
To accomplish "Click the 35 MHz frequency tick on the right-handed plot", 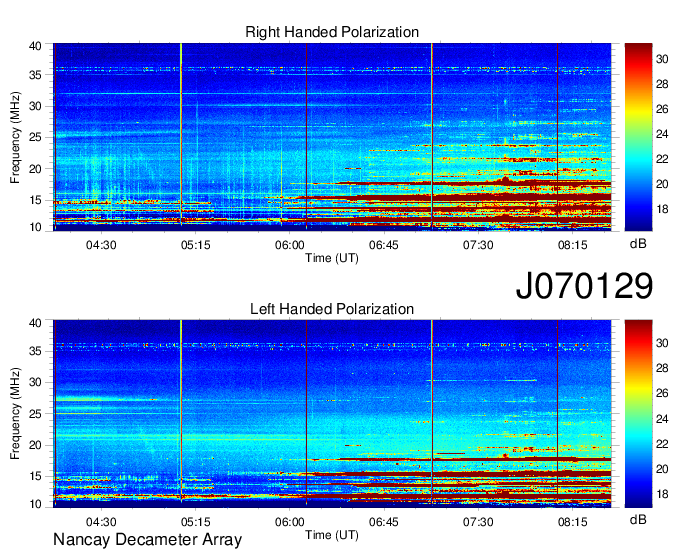I will click(35, 75).
